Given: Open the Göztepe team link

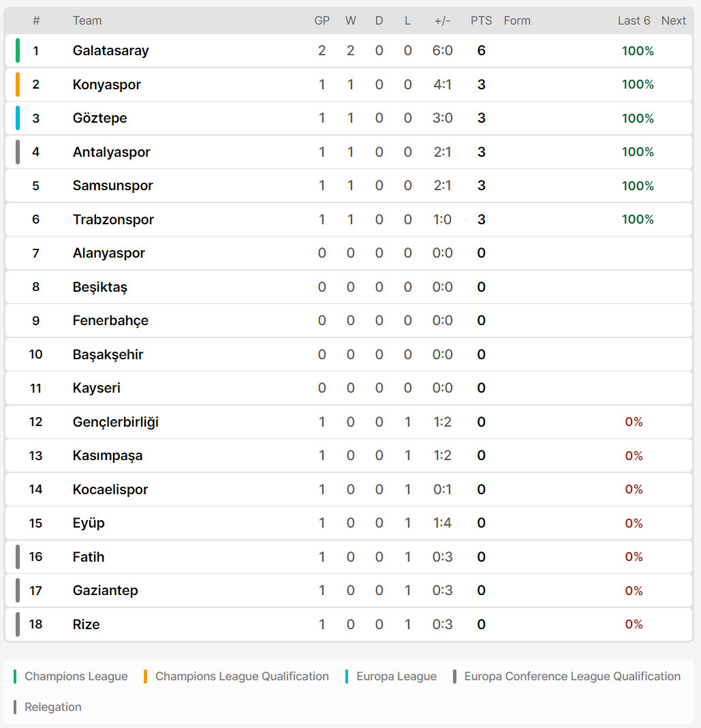Looking at the screenshot, I should (99, 118).
